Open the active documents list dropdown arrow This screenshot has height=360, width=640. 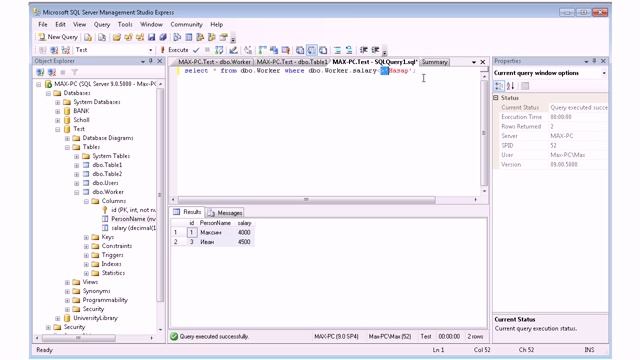[473, 62]
